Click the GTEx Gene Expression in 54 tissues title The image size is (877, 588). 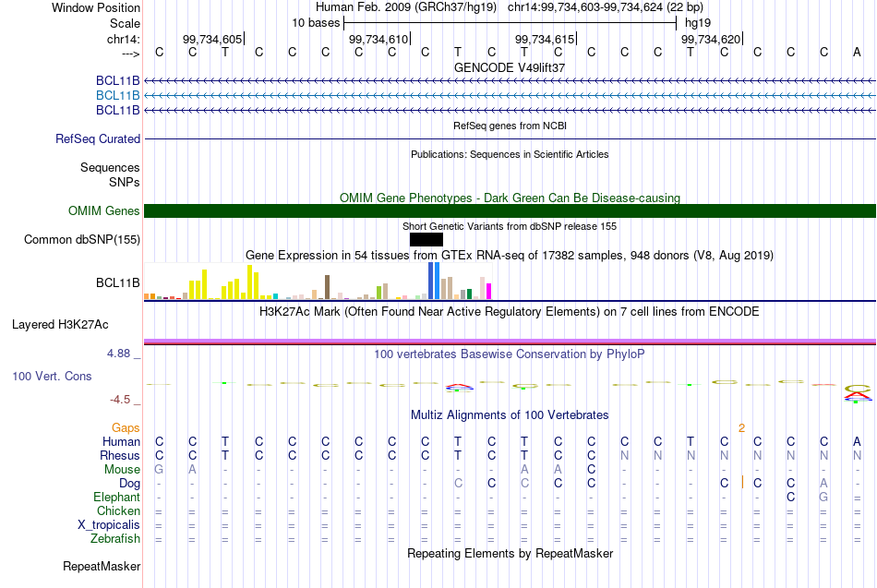click(510, 256)
